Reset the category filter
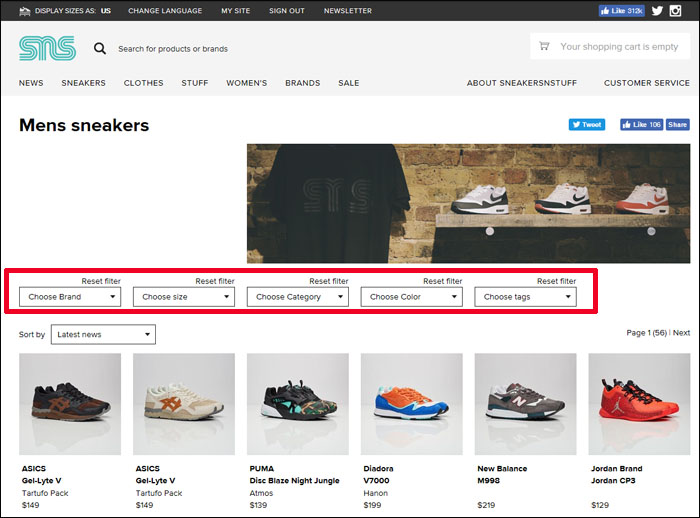700x518 pixels. click(x=329, y=281)
